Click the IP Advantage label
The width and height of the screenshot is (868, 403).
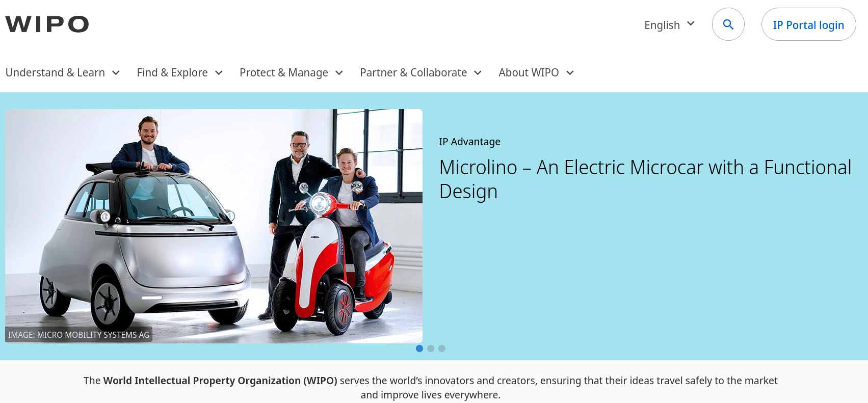469,142
